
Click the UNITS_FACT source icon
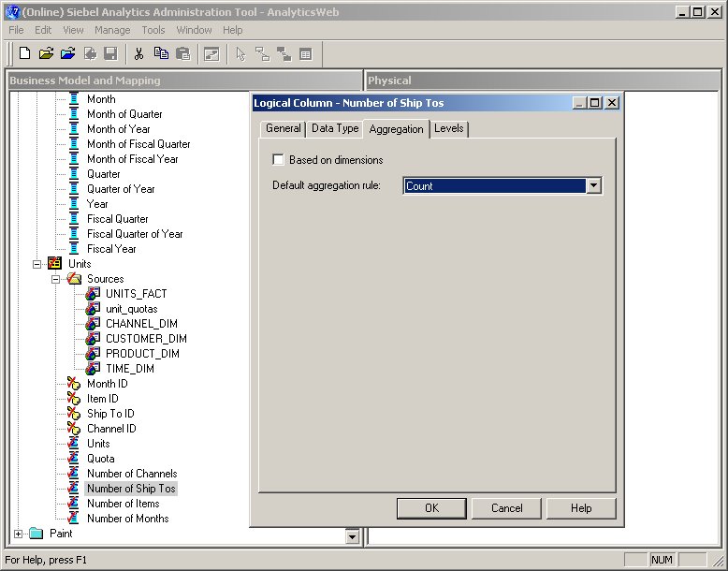tap(93, 294)
